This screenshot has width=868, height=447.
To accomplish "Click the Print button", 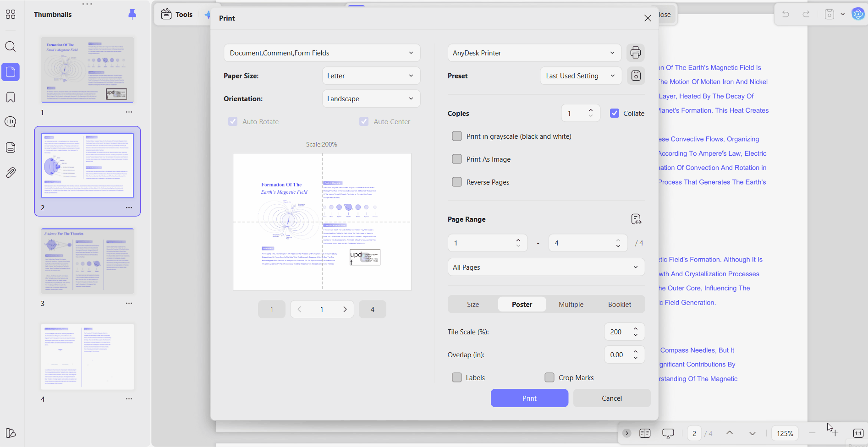I will pyautogui.click(x=529, y=398).
